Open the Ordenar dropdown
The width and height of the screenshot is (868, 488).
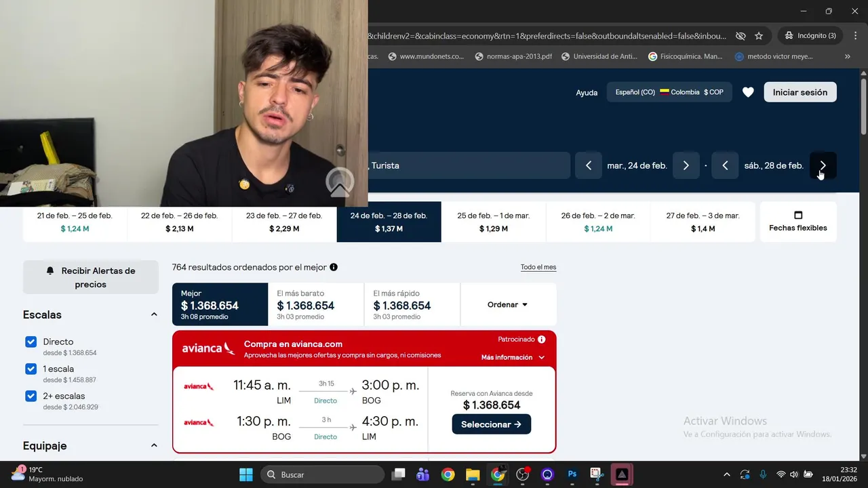pos(508,304)
